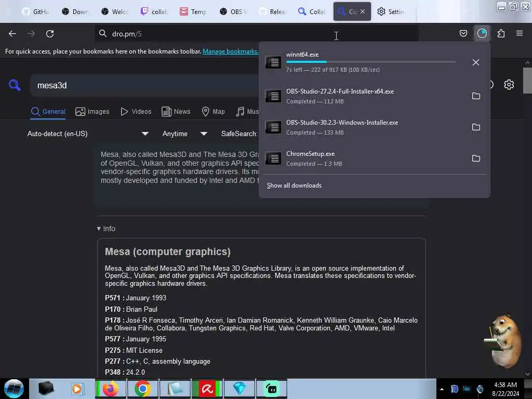Switch to the GitHub browser tab
The image size is (532, 399).
click(x=36, y=11)
